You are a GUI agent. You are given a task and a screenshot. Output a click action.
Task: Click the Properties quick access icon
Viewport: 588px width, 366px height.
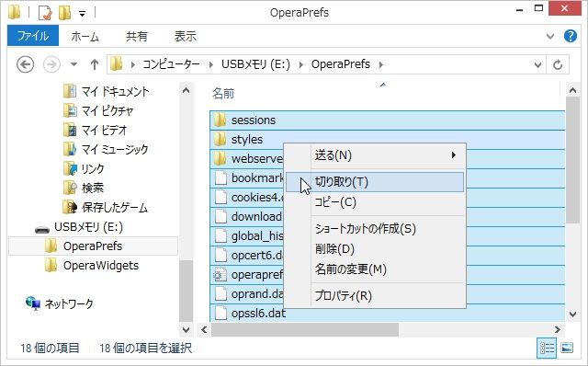tap(45, 13)
